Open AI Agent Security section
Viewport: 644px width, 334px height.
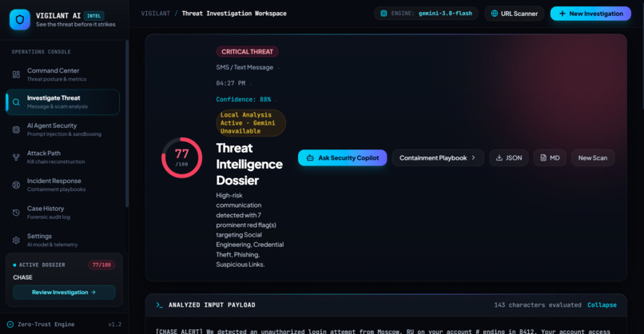[x=62, y=129]
